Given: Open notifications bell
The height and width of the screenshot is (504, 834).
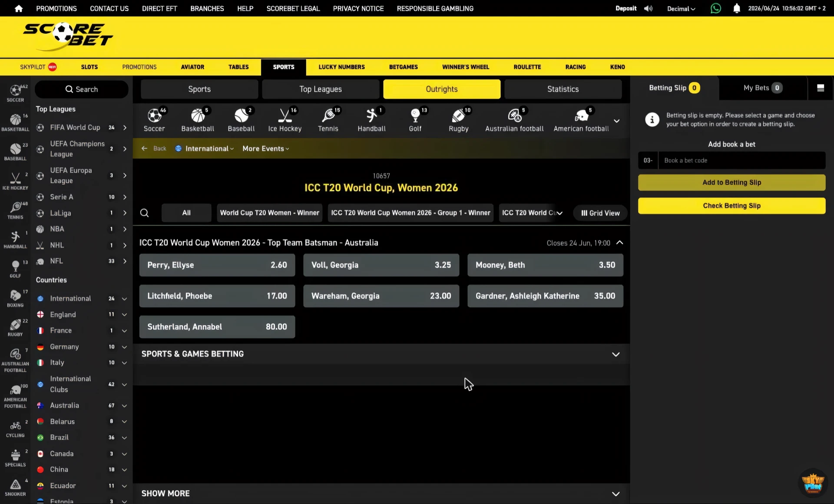Looking at the screenshot, I should (x=736, y=8).
